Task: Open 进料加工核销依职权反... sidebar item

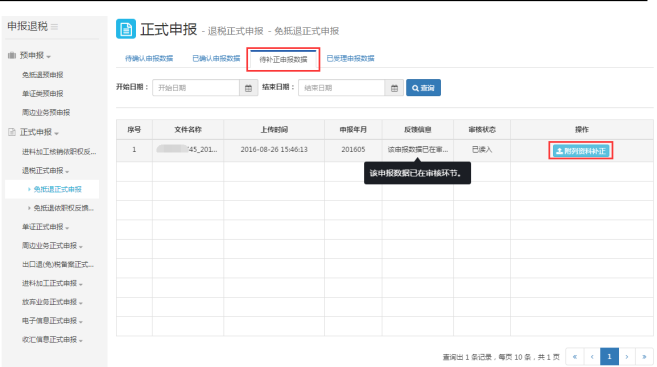Action: click(59, 152)
